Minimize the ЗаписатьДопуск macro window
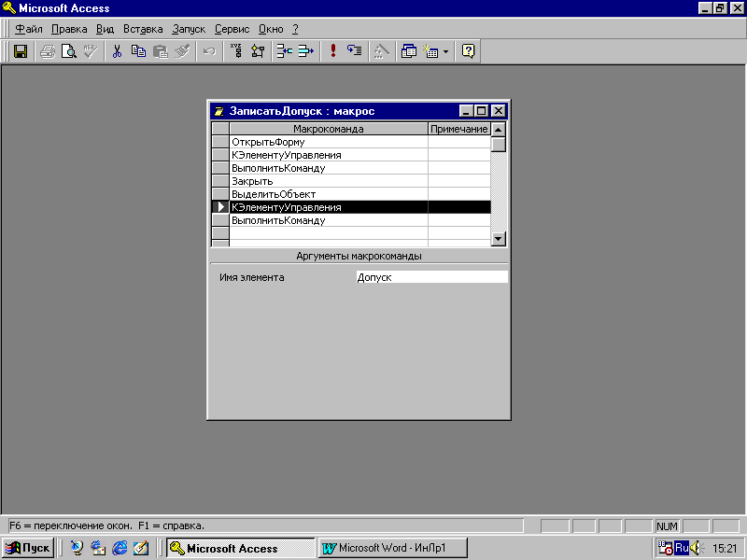 pyautogui.click(x=466, y=111)
